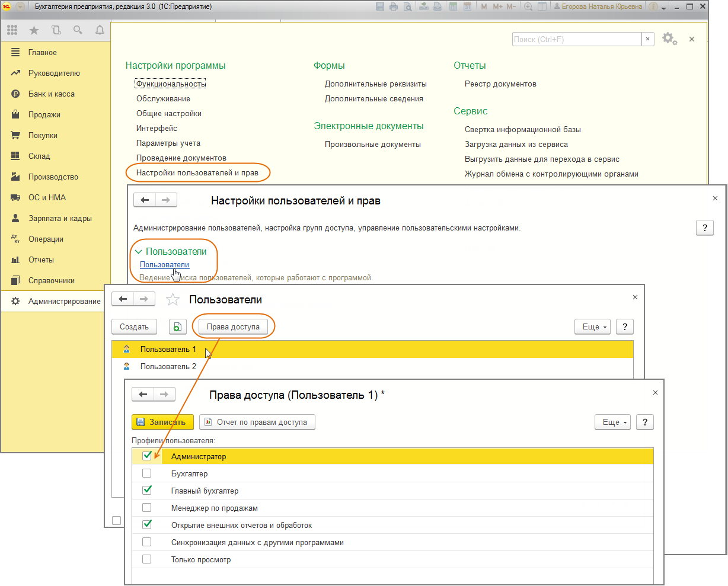728x586 pixels.
Task: Click the Save diskette icon in title bar
Action: [x=381, y=7]
